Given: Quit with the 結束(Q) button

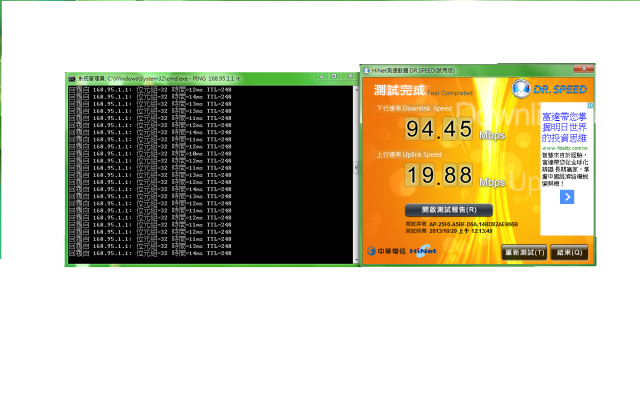Looking at the screenshot, I should coord(569,252).
